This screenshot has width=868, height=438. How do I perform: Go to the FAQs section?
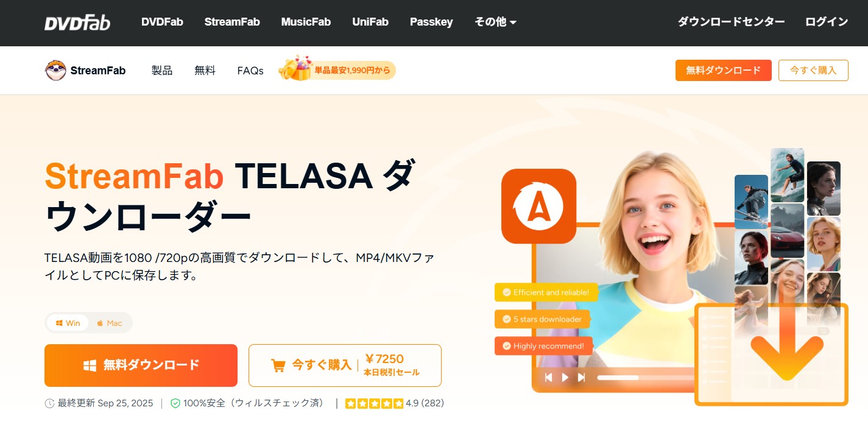click(x=250, y=71)
